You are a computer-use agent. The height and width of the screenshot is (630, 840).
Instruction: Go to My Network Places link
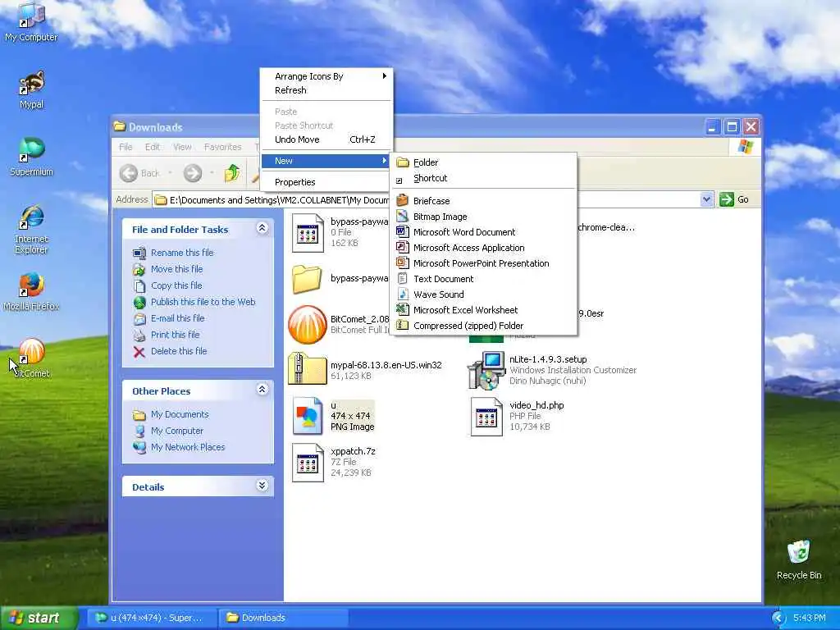[188, 447]
